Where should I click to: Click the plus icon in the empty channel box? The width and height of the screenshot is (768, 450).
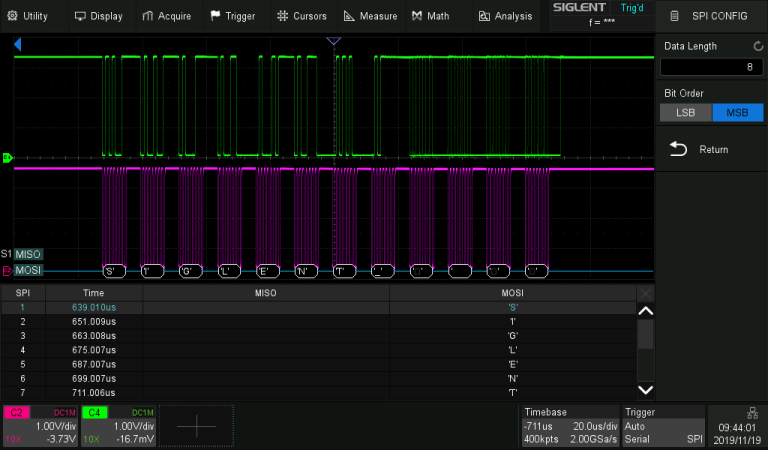coord(196,426)
